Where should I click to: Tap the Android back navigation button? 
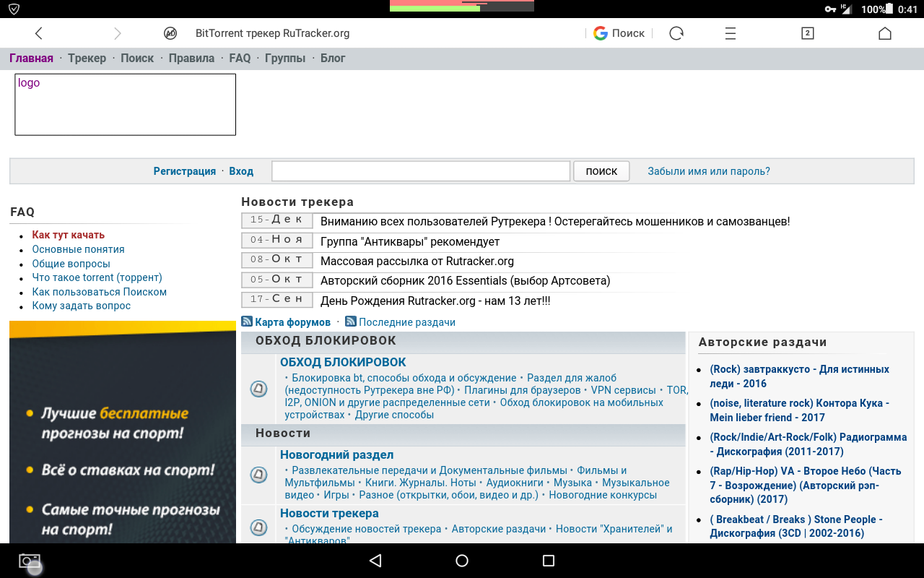tap(375, 561)
